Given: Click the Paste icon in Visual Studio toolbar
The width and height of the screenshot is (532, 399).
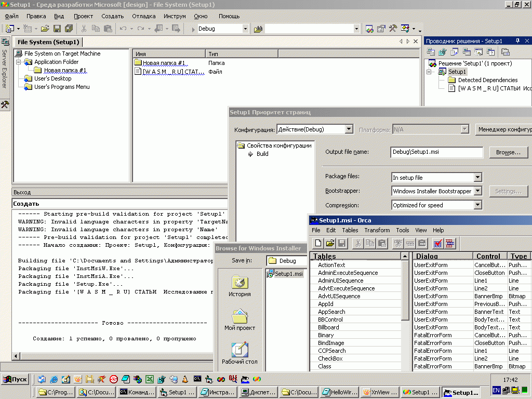Looking at the screenshot, I should 108,29.
